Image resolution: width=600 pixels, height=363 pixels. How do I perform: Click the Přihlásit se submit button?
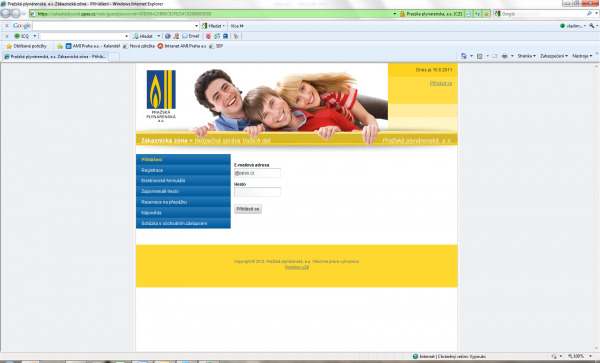click(x=248, y=209)
